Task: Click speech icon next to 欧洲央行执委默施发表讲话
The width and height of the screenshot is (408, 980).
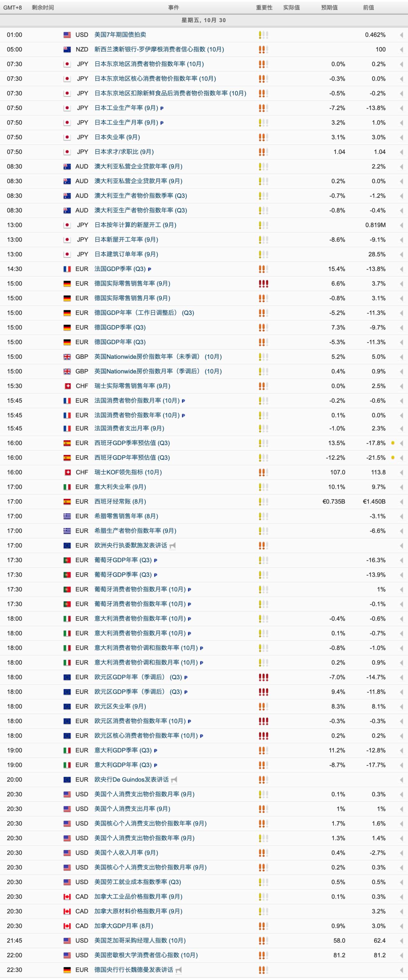Action: 173,545
